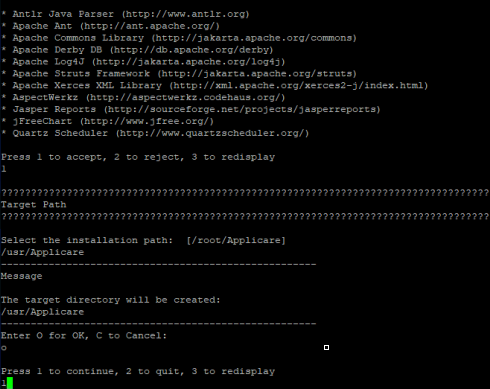
Task: Click the Jasper Reports sourceforge URL
Action: click(x=242, y=109)
